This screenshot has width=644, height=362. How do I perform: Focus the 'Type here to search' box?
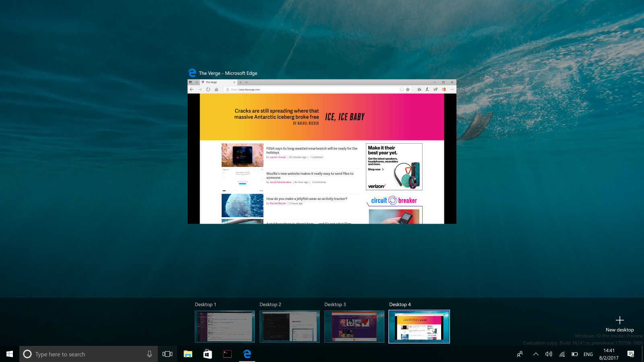pyautogui.click(x=89, y=354)
